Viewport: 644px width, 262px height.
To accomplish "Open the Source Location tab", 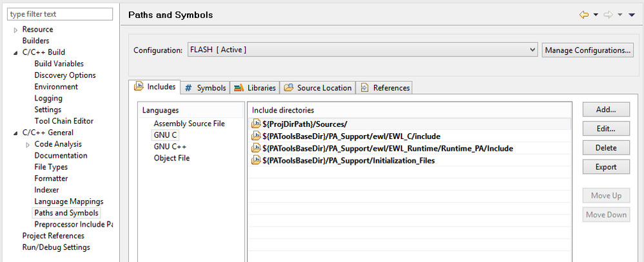I will tap(318, 88).
